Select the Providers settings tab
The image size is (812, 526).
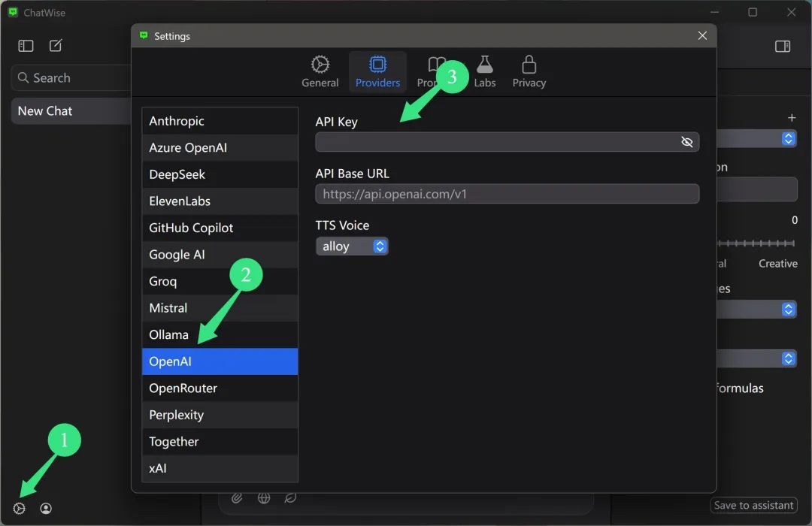pos(377,71)
